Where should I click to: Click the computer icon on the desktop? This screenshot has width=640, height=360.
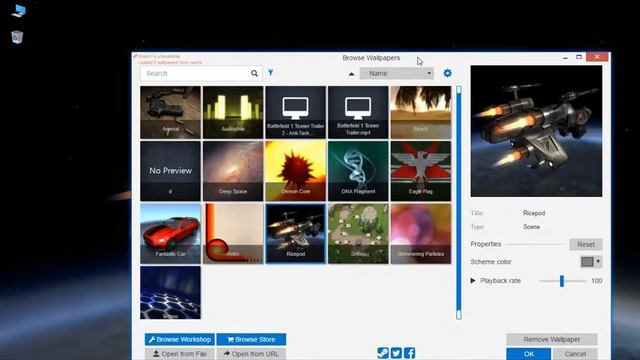[18, 11]
